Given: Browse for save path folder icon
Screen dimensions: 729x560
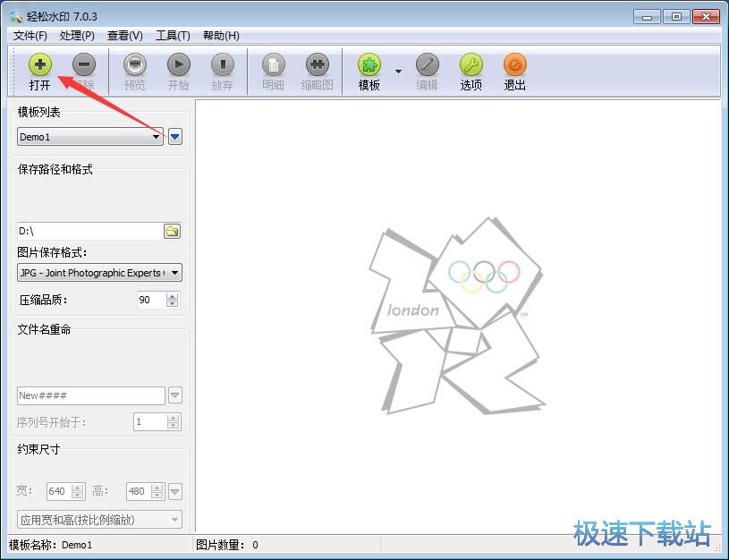Looking at the screenshot, I should click(172, 231).
